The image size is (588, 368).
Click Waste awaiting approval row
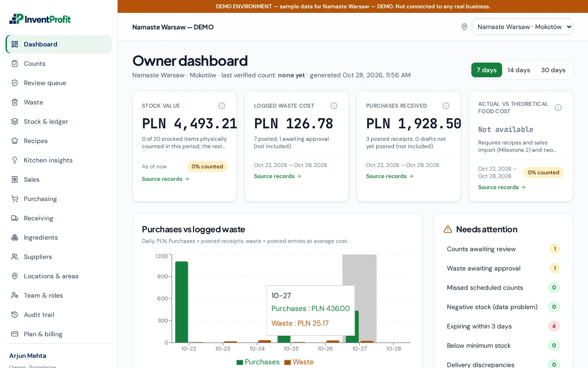click(503, 268)
